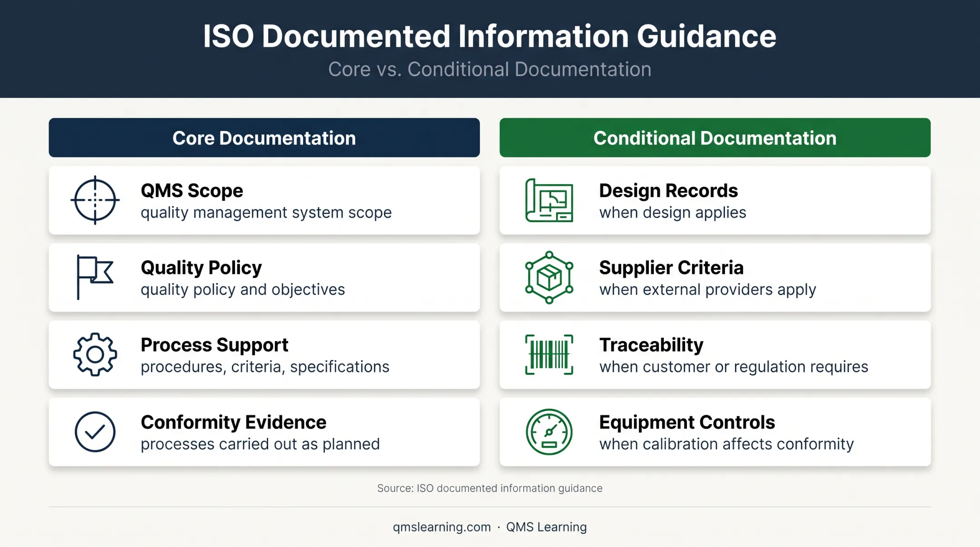The image size is (980, 547).
Task: Click 'when customer or regulation requires' text
Action: click(x=734, y=366)
